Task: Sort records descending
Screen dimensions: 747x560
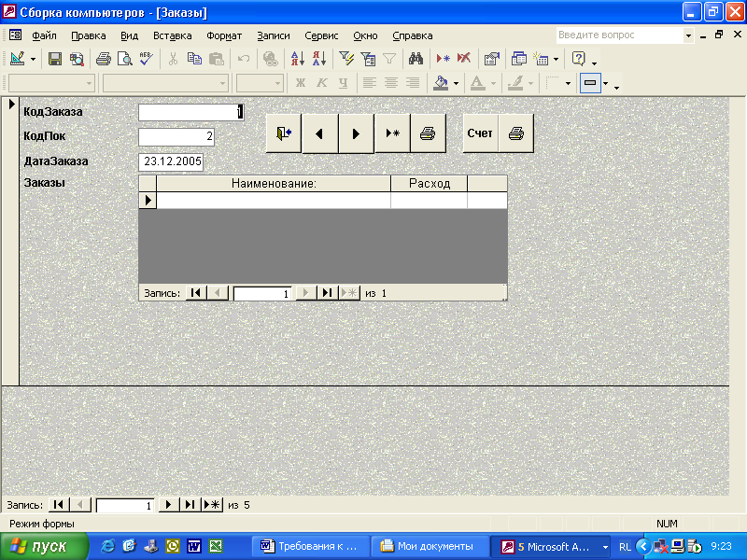Action: 319,59
